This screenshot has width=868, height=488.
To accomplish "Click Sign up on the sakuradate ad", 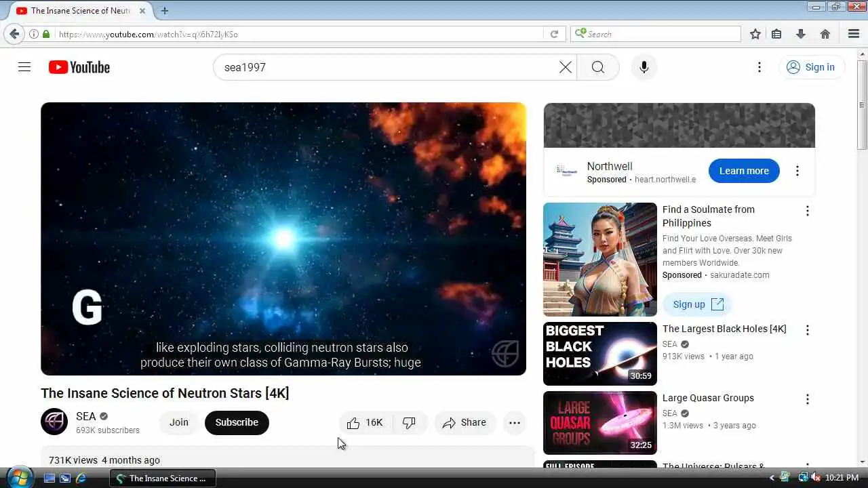I will pyautogui.click(x=698, y=304).
